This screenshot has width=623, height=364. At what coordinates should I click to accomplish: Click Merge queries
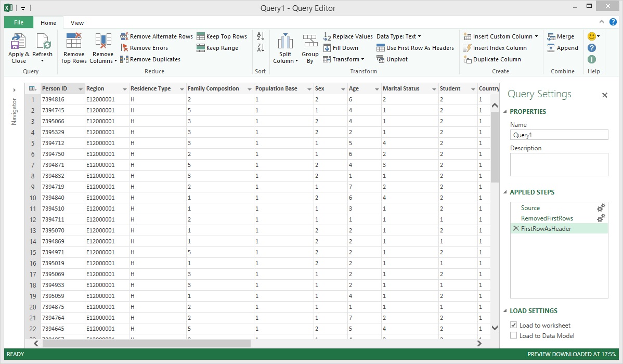pos(561,36)
